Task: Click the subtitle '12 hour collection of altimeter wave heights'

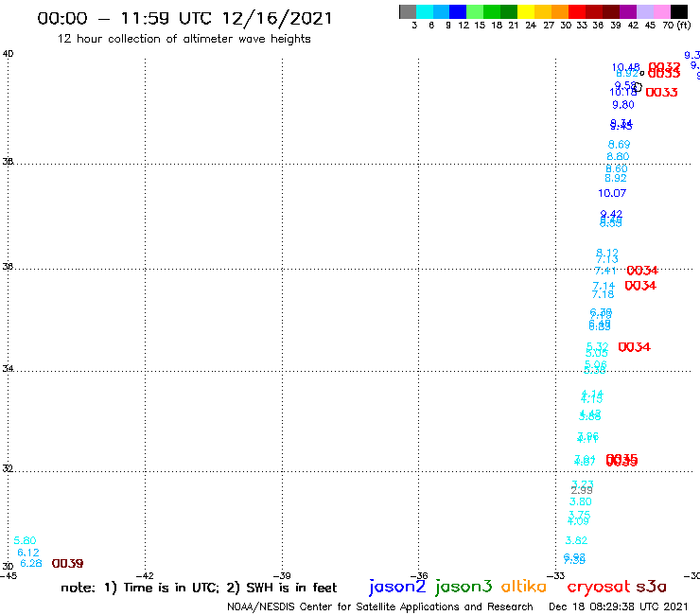Action: pyautogui.click(x=184, y=39)
